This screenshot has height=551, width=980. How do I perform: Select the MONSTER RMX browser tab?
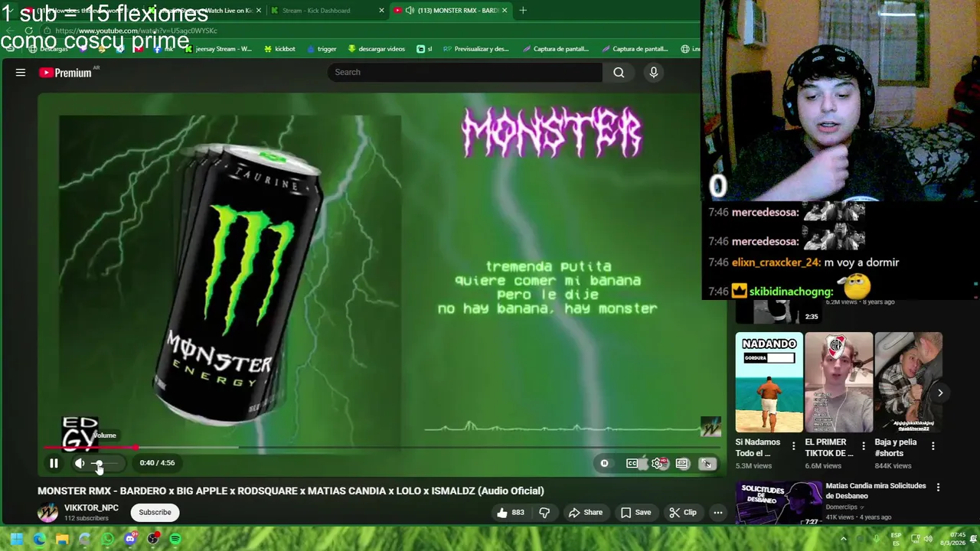pyautogui.click(x=450, y=11)
